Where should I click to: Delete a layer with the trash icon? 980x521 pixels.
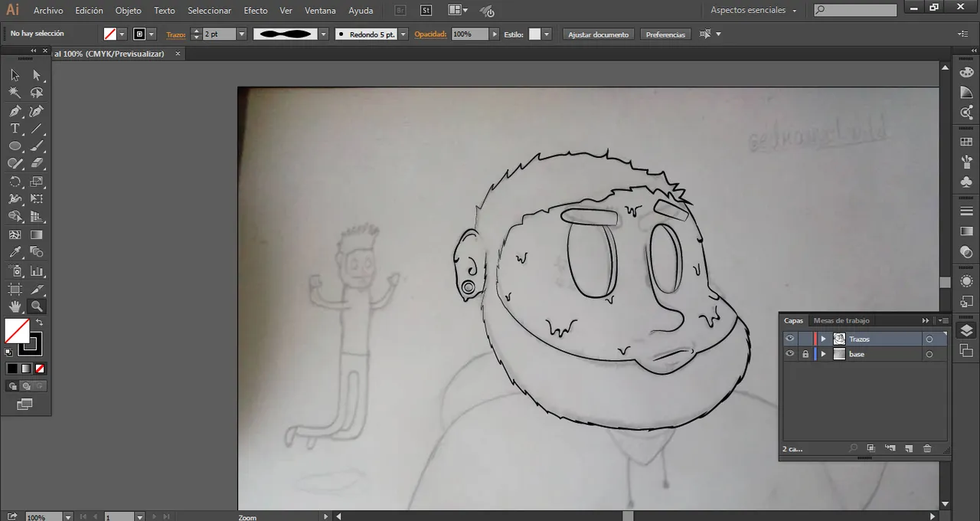(x=926, y=448)
